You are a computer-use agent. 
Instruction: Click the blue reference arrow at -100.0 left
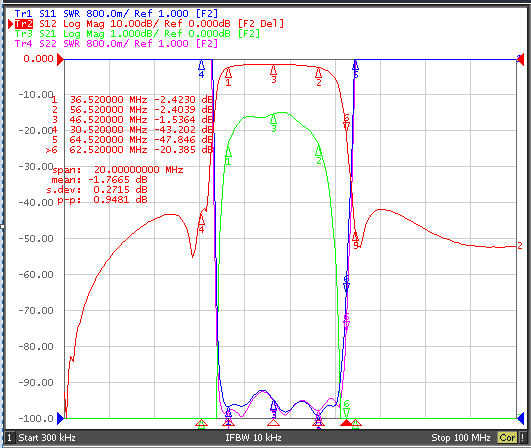60,419
